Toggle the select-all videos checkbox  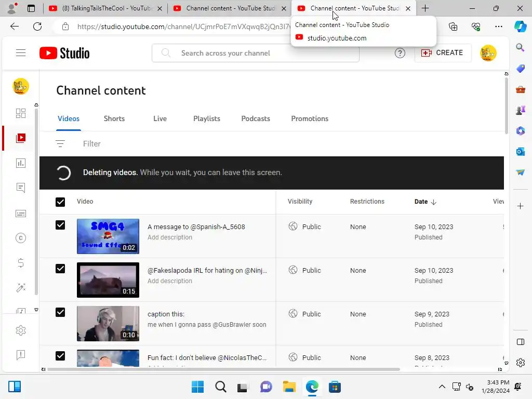click(x=60, y=202)
